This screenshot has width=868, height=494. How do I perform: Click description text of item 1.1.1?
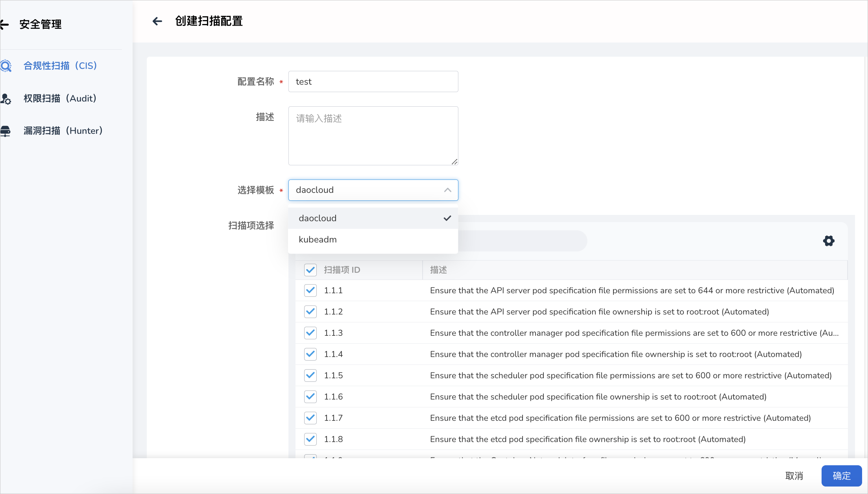coord(632,290)
